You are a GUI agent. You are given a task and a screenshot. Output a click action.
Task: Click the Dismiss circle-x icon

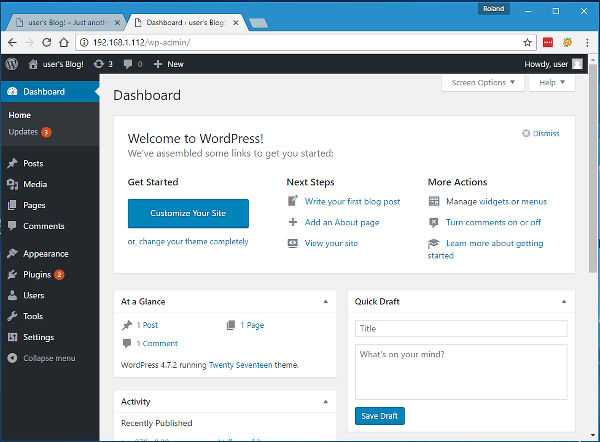(x=526, y=133)
